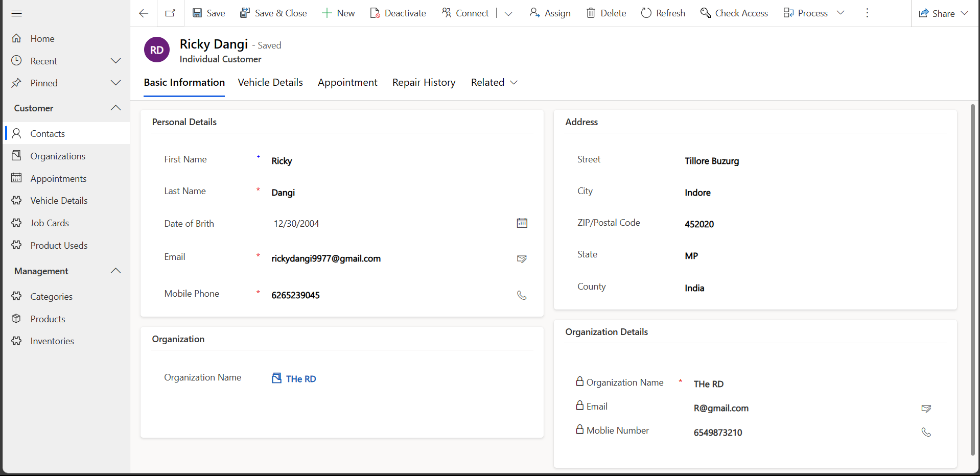Click the hamburger menu icon in sidebar
This screenshot has width=980, height=476.
17,13
